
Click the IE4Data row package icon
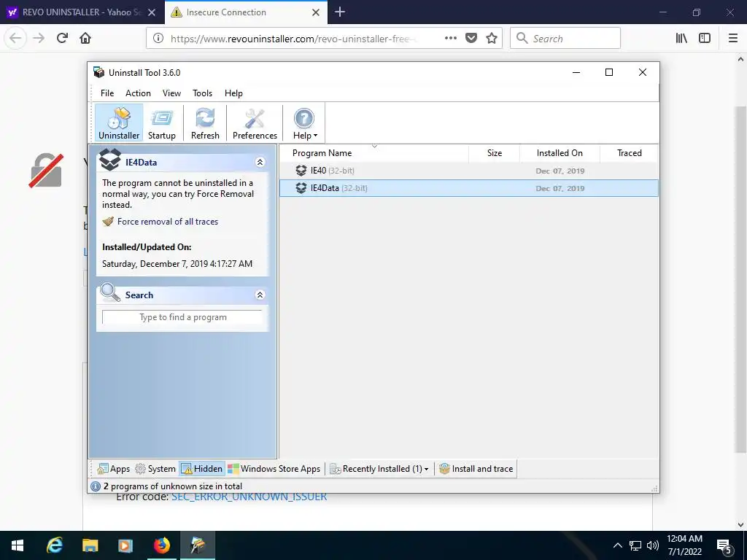301,188
